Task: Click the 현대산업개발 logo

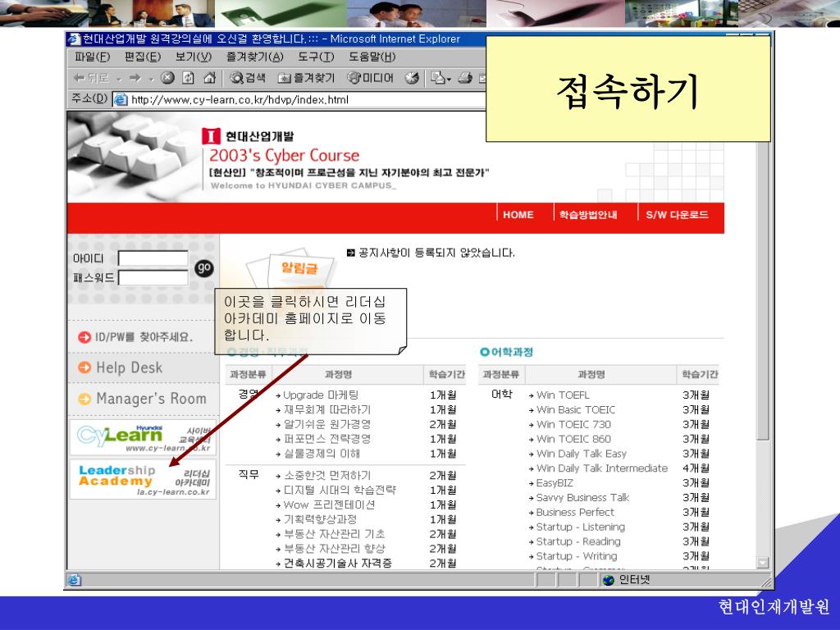Action: tap(248, 136)
